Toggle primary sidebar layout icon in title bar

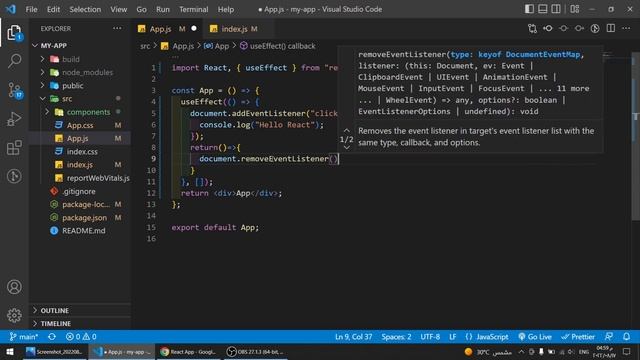click(x=529, y=9)
